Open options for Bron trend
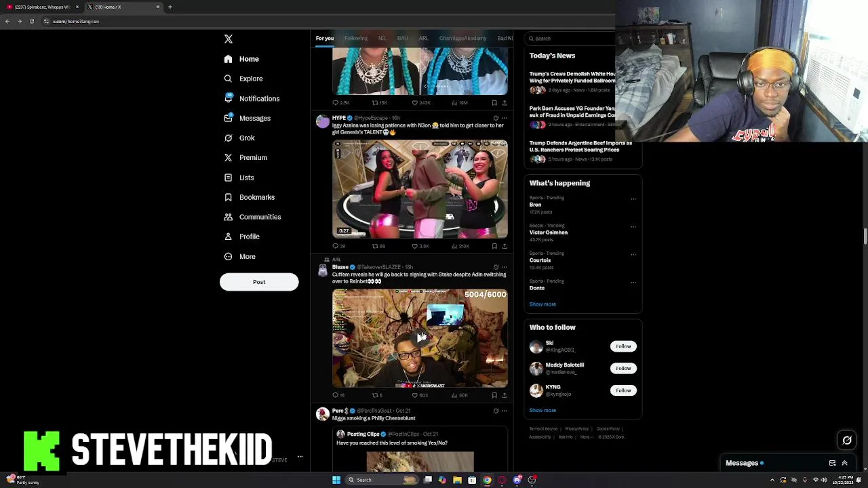The width and height of the screenshot is (868, 488). pos(633,199)
